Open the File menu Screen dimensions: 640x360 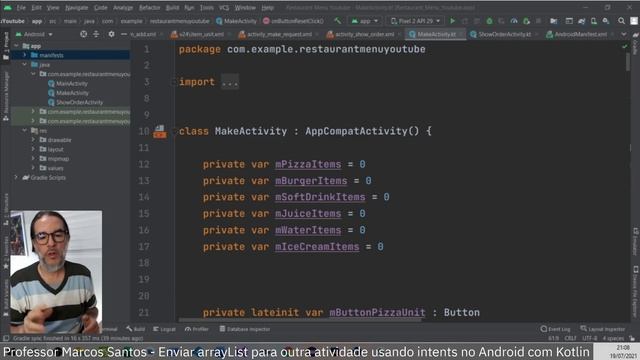pyautogui.click(x=21, y=7)
